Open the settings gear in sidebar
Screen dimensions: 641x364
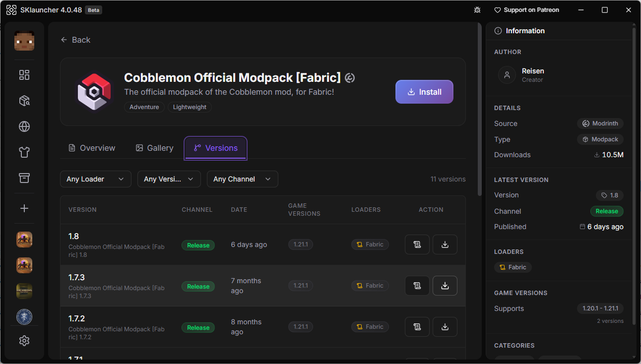pos(24,341)
